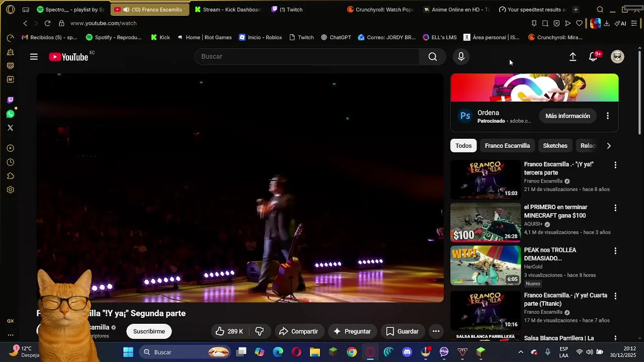Click the GX icon at sidebar bottom
The image size is (644, 362).
click(10, 321)
